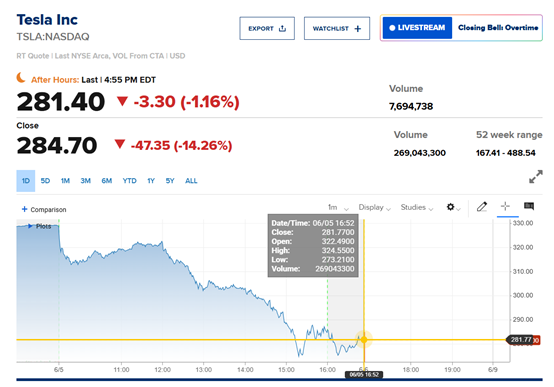Toggle the crosshair tool
This screenshot has height=387, width=554.
[x=505, y=206]
